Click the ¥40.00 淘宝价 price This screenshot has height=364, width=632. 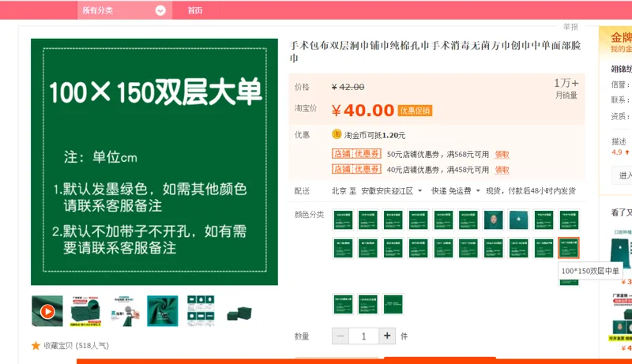(x=363, y=111)
